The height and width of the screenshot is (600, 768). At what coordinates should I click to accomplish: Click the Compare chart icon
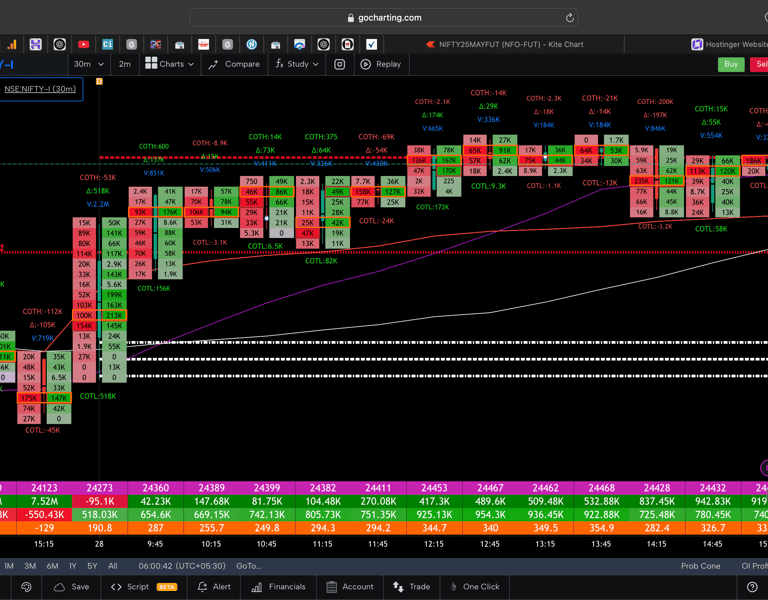pyautogui.click(x=213, y=65)
